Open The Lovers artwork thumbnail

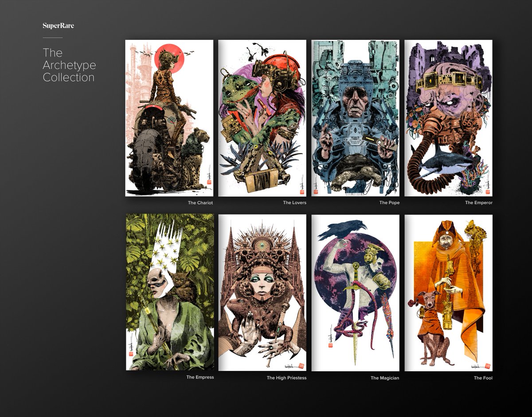coord(262,118)
